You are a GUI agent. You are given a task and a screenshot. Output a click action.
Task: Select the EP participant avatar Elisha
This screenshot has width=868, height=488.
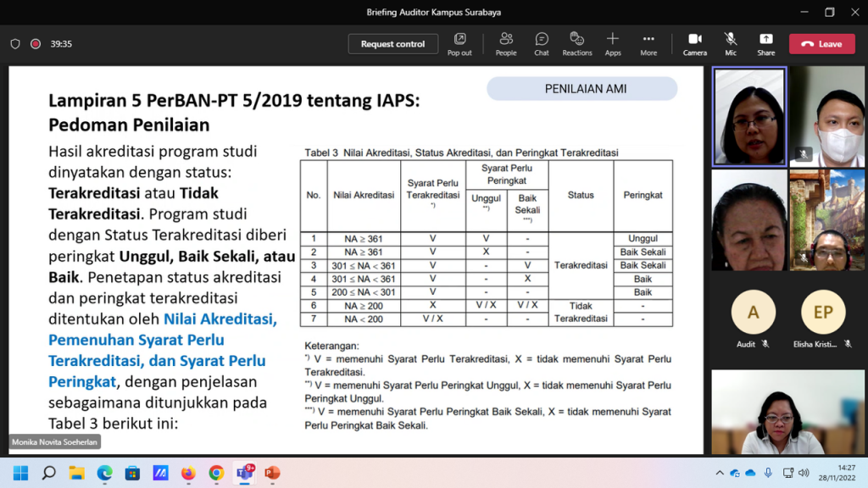pyautogui.click(x=823, y=312)
